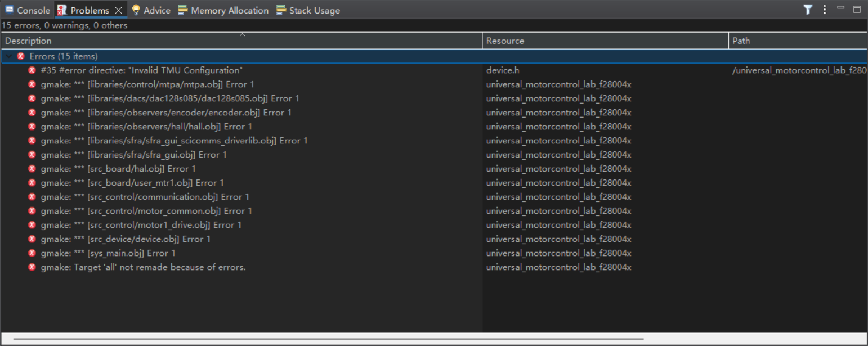The height and width of the screenshot is (346, 868).
Task: Click the Stack Usage tab icon
Action: point(281,10)
